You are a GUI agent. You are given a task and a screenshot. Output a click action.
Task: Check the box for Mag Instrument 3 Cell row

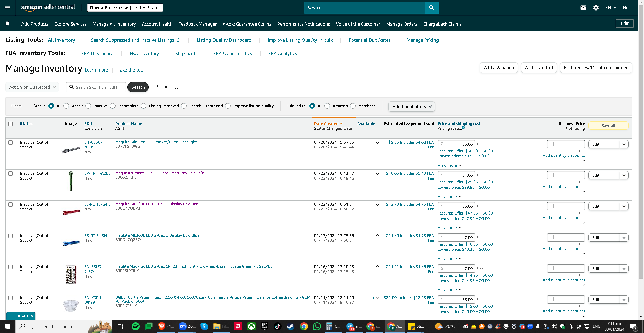11,173
